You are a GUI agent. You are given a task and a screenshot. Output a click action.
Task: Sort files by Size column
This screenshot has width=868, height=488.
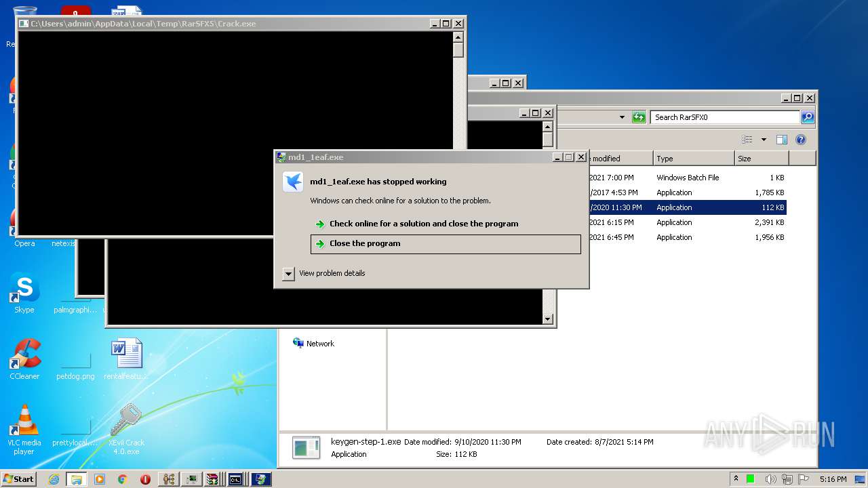pyautogui.click(x=762, y=159)
